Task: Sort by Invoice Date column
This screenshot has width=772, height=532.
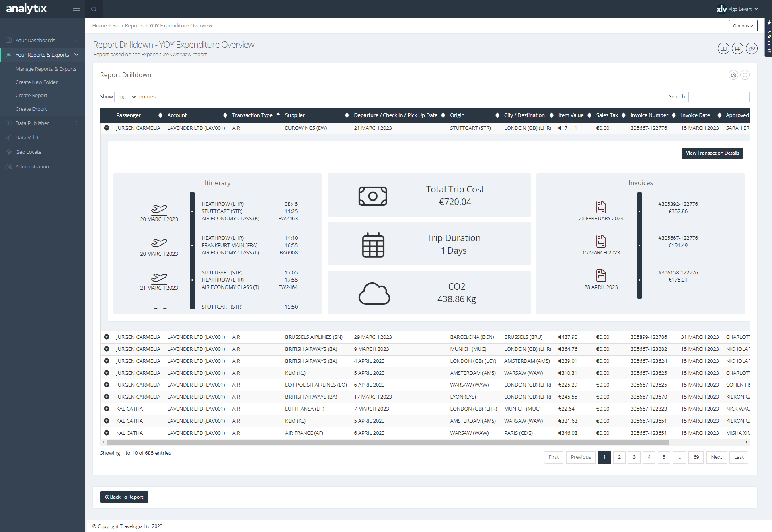Action: [700, 115]
